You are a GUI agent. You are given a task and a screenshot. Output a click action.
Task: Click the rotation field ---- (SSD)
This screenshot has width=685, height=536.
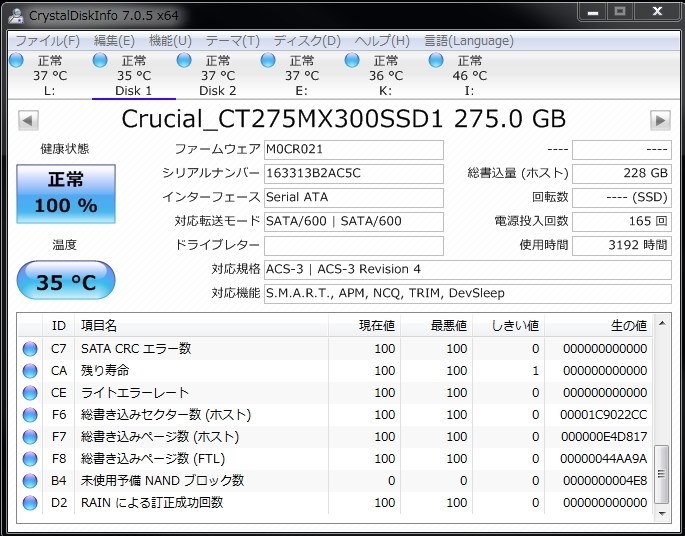point(622,198)
